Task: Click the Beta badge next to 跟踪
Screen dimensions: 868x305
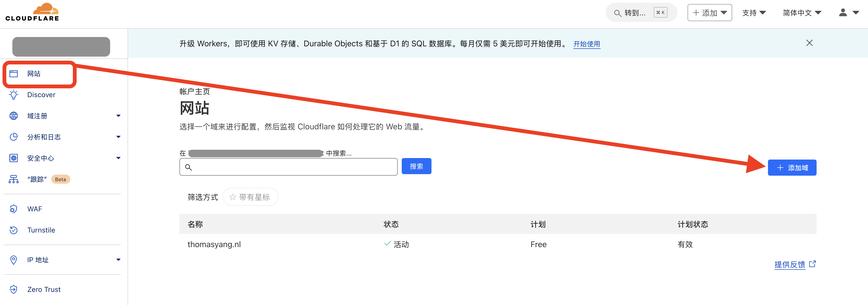Action: (x=61, y=179)
